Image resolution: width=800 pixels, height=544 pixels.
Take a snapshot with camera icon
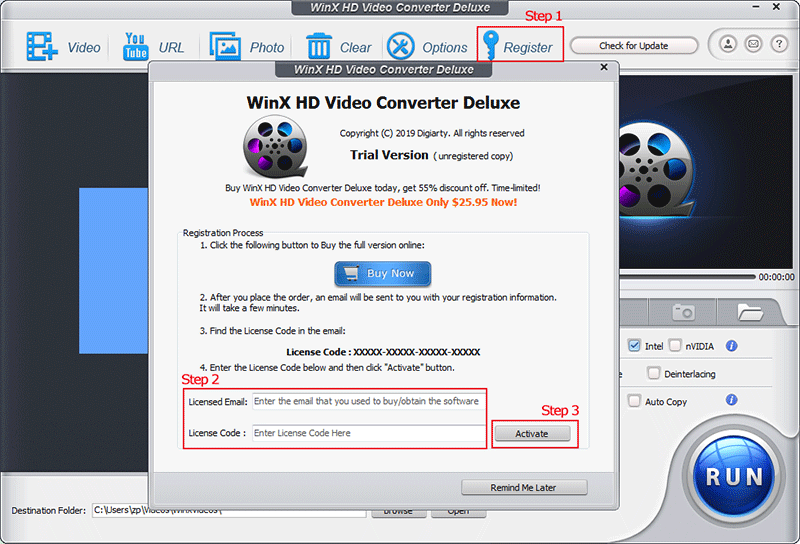pyautogui.click(x=683, y=311)
